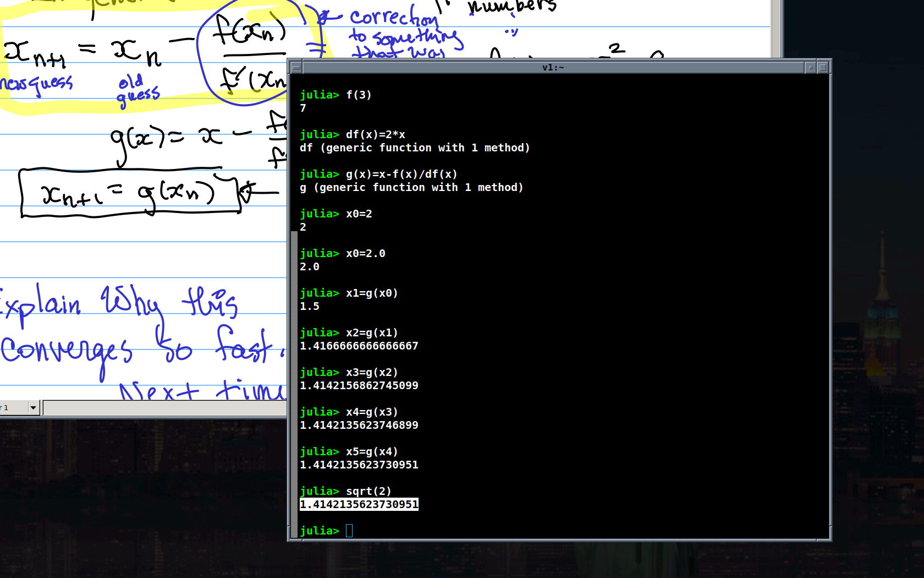Click the x1=g(x0) command line

point(371,293)
